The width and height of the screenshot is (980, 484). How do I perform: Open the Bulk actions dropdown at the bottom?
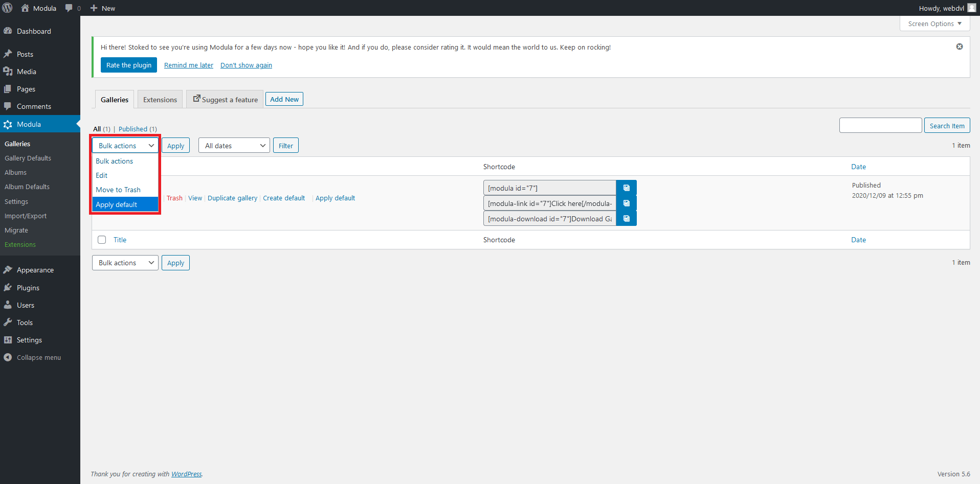click(125, 262)
